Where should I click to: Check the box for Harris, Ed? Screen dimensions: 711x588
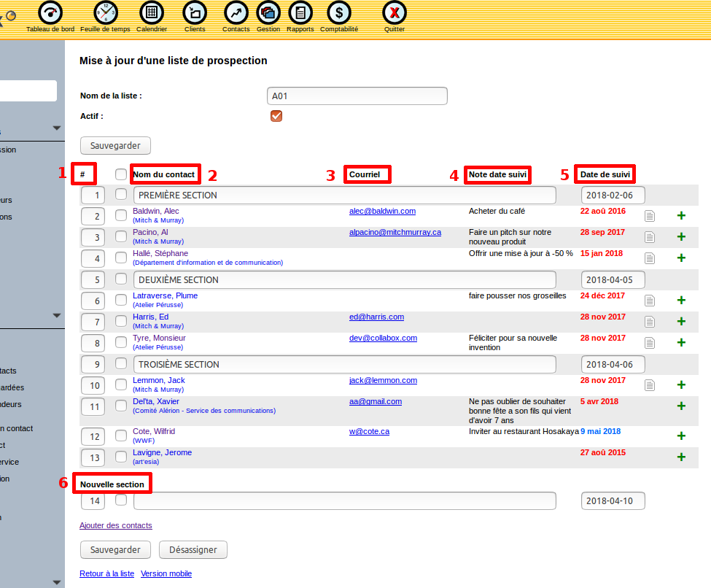click(x=121, y=321)
